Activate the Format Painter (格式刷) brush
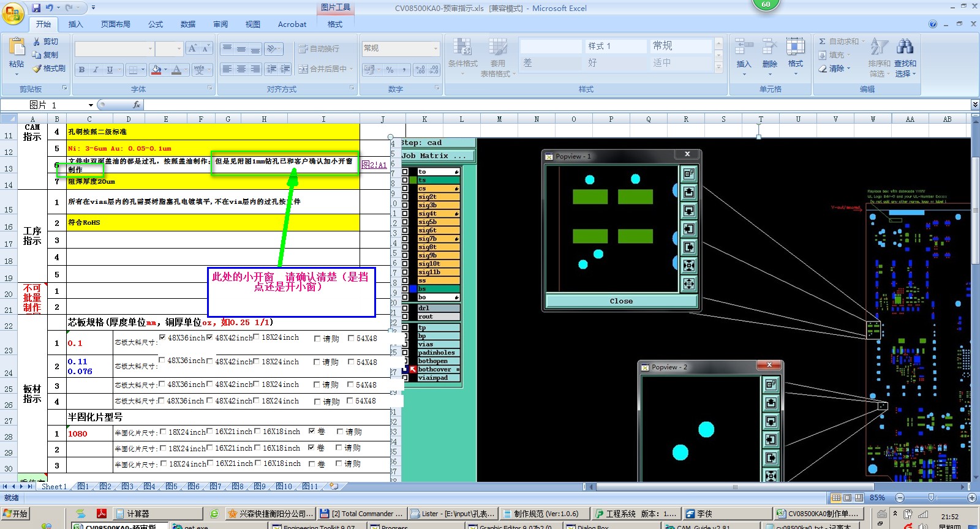 tap(37, 69)
